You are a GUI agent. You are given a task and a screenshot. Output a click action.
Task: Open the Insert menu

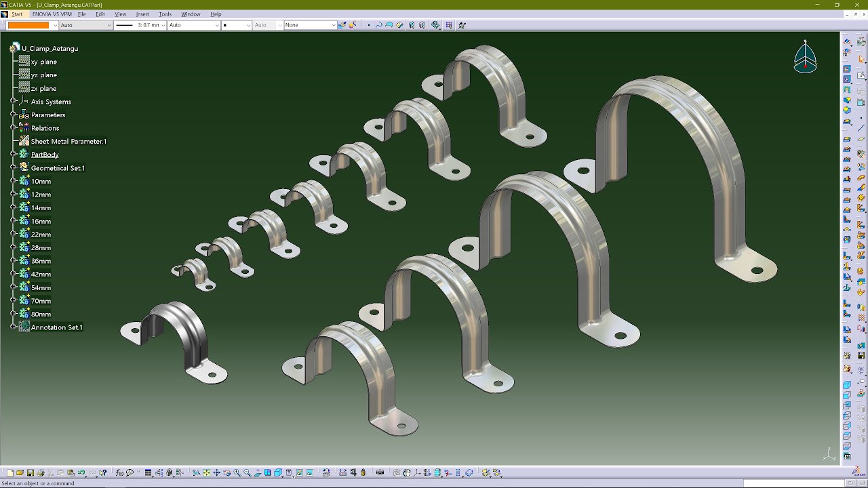142,14
